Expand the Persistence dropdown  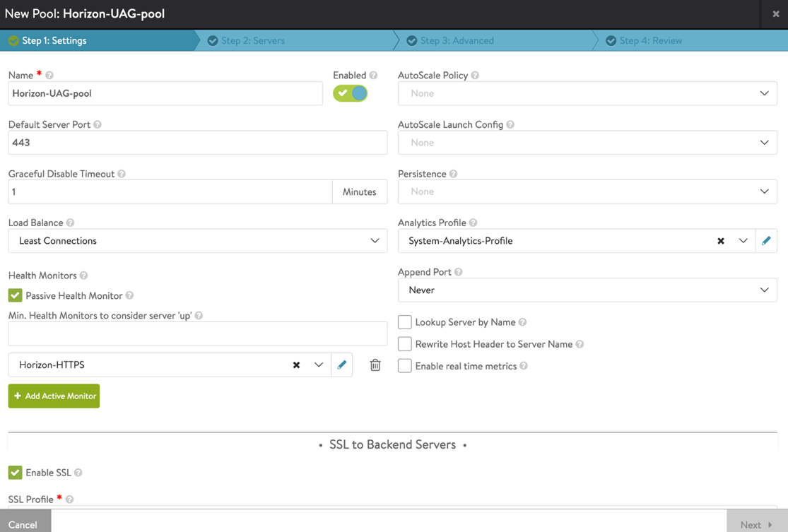pos(587,191)
